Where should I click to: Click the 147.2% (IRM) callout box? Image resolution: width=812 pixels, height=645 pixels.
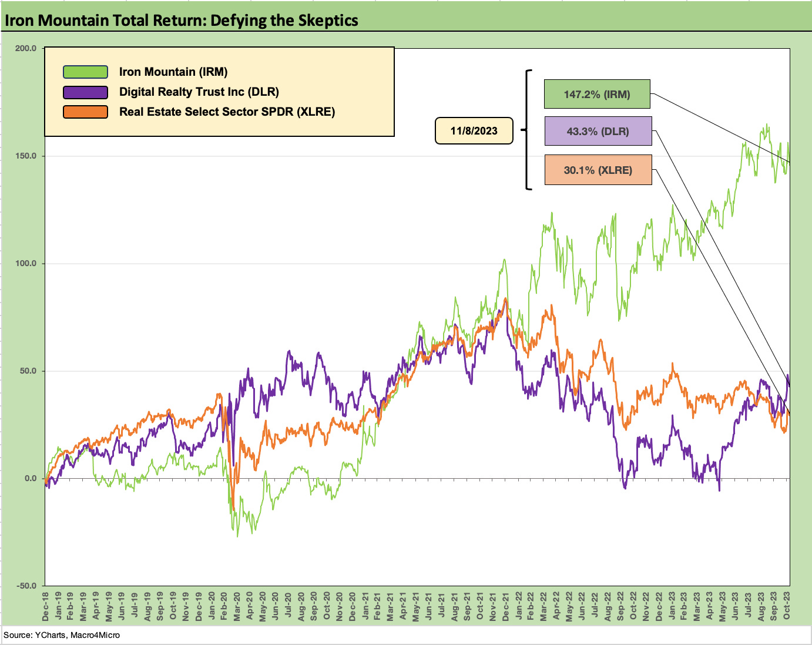coord(597,94)
